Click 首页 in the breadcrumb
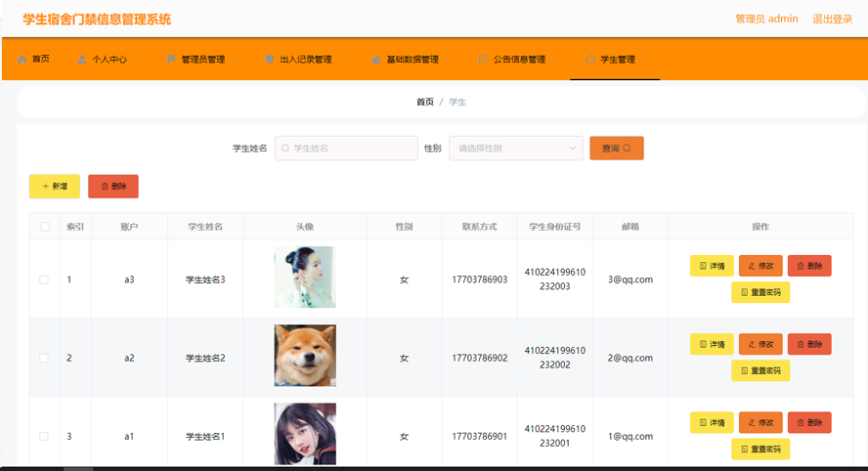This screenshot has width=868, height=471. [x=425, y=102]
